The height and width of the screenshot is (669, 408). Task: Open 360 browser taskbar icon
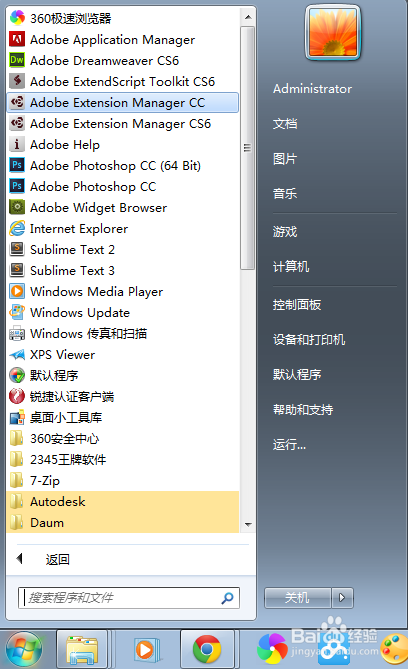point(272,650)
